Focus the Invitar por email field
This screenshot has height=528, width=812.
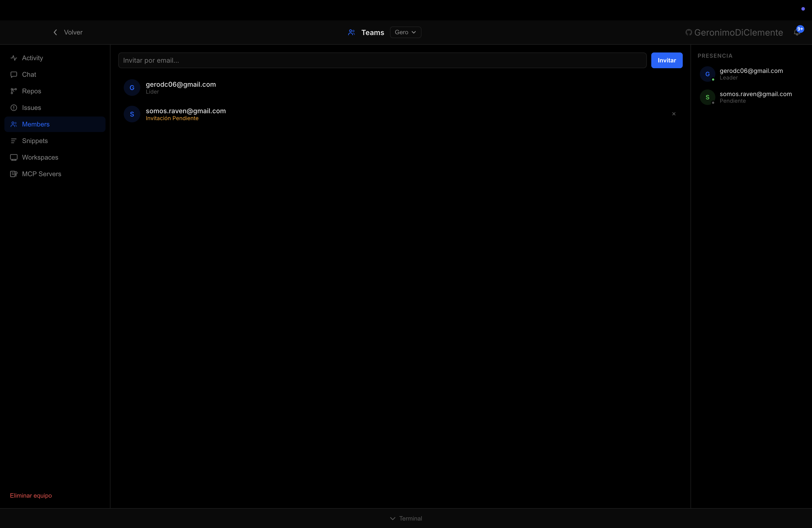382,60
